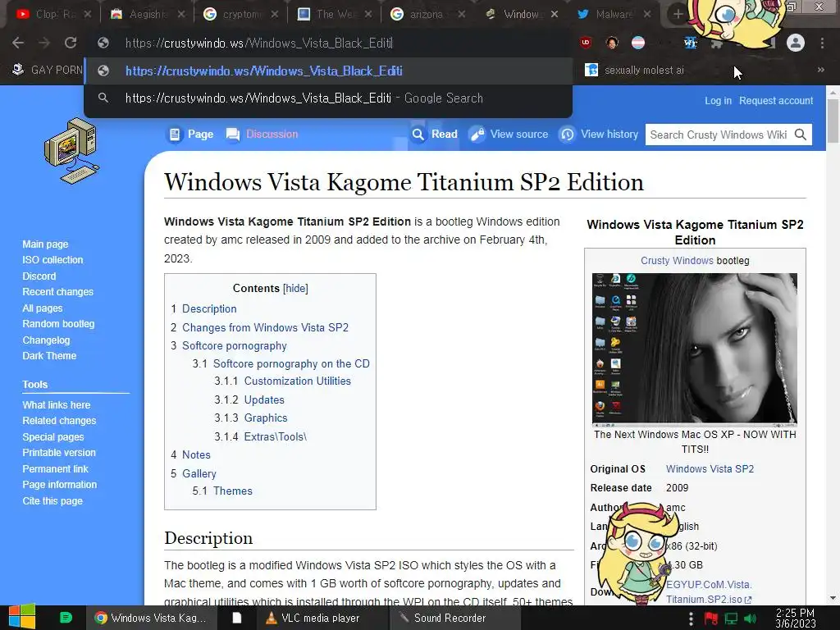Screen dimensions: 840x630
Task: Show hidden tray icons with three-dot button
Action: 691,619
